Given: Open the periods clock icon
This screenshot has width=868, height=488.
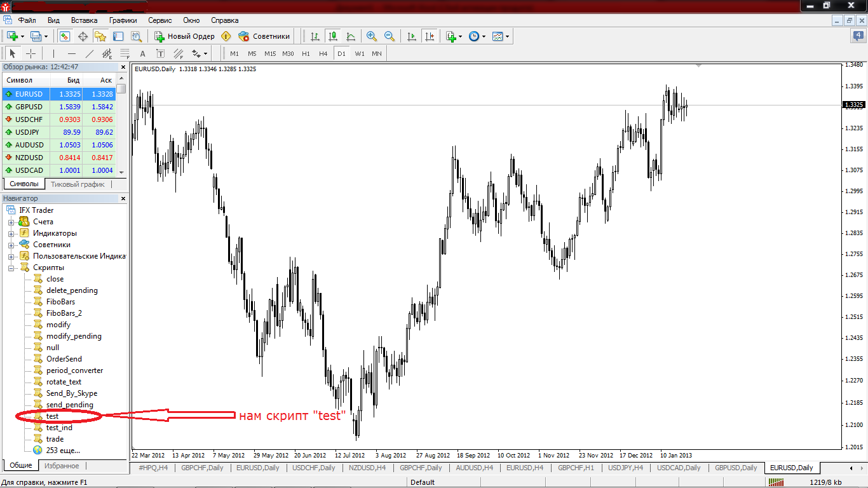Looking at the screenshot, I should point(474,36).
